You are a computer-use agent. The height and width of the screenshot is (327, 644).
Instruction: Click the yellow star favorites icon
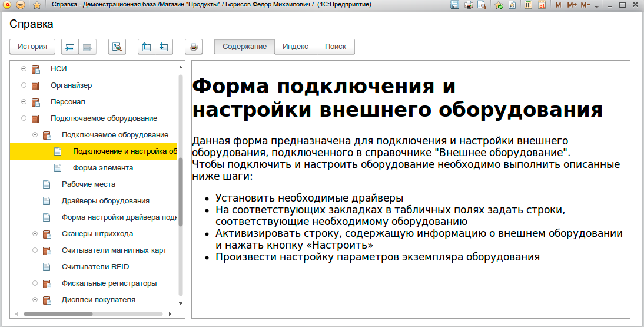pos(36,5)
